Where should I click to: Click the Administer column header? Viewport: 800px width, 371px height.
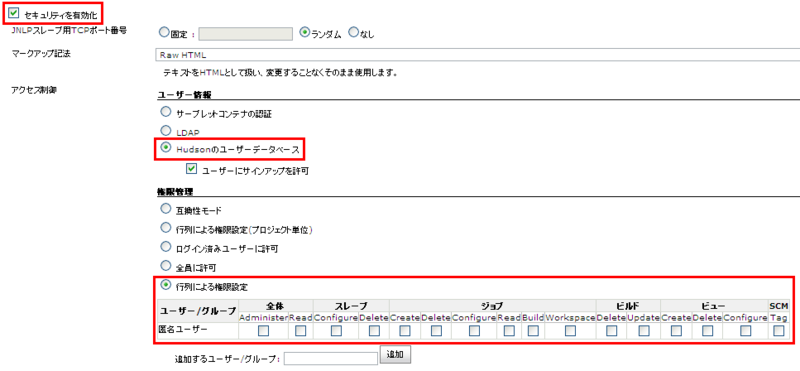coord(264,317)
